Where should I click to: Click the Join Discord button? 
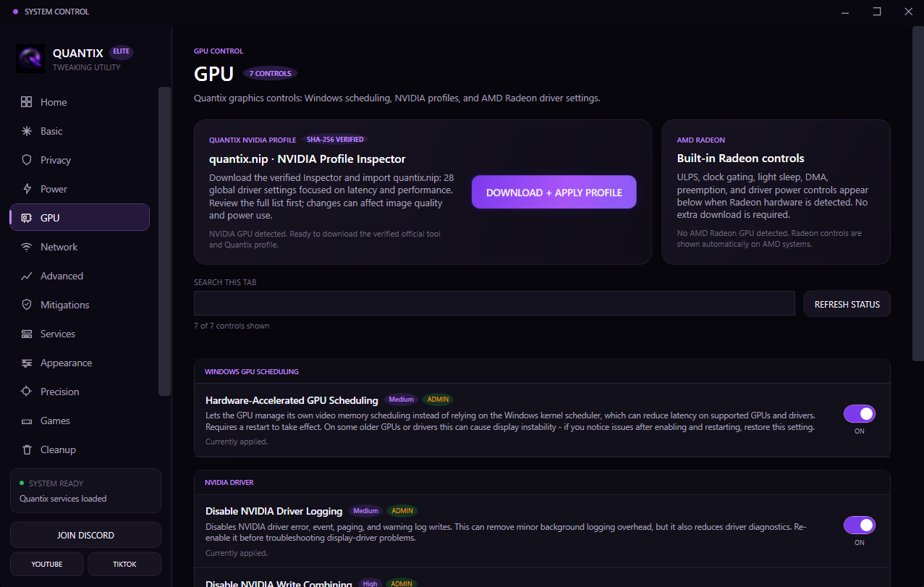point(85,535)
